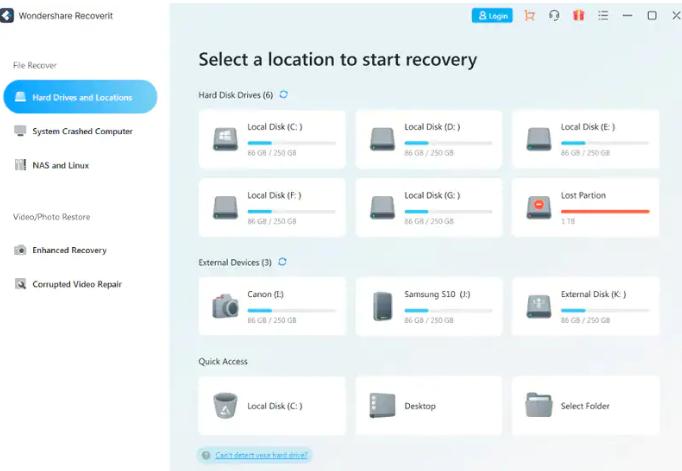Click the Login button
The height and width of the screenshot is (471, 682).
(x=491, y=16)
